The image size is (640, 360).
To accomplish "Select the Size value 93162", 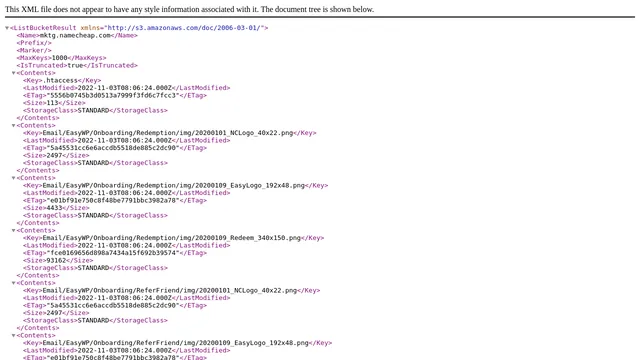I will pos(56,260).
